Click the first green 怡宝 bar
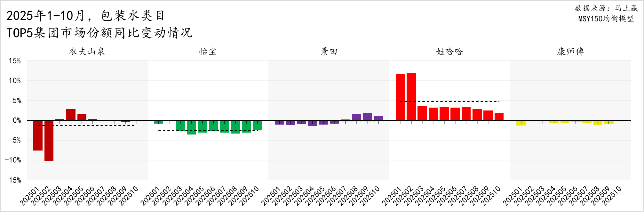644x212 pixels. [159, 122]
